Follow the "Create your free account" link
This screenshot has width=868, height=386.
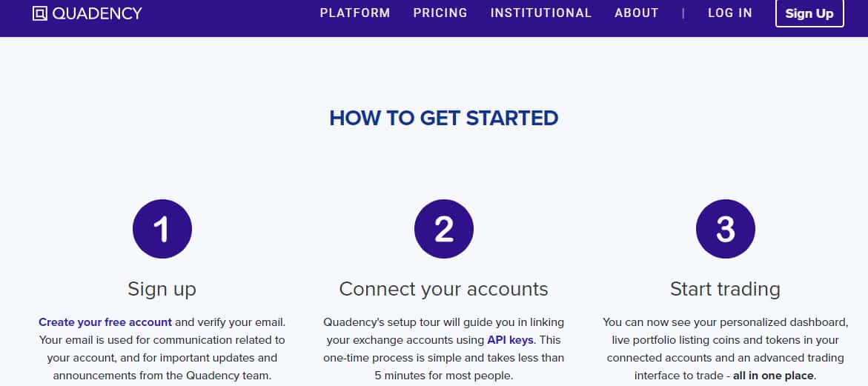coord(105,322)
